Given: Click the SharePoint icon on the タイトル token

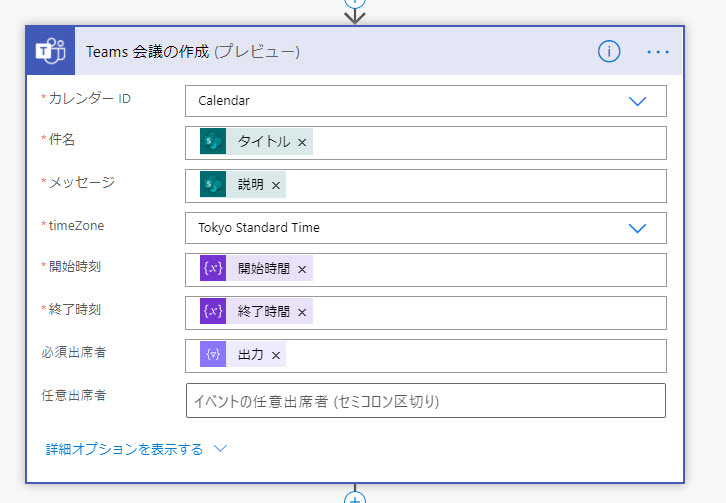Looking at the screenshot, I should tap(213, 141).
